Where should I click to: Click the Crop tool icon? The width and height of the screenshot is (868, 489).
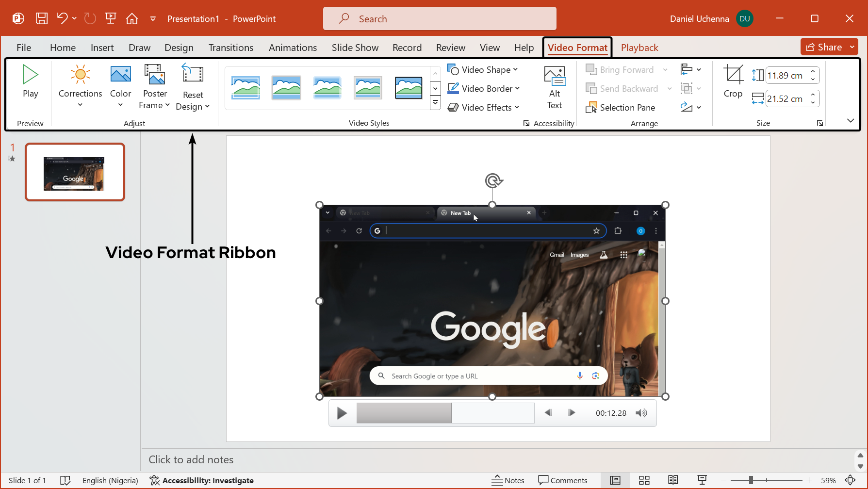tap(733, 75)
